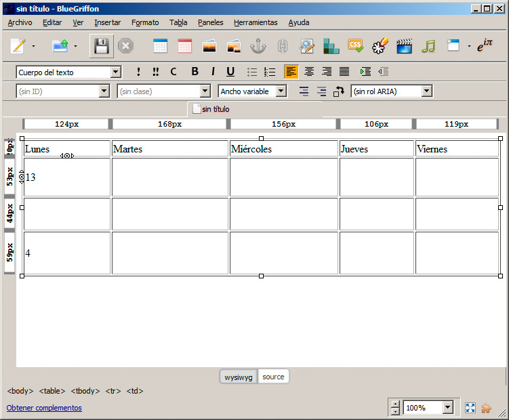Increase indent with green arrow icon
Screen dimensions: 509x420
365,72
